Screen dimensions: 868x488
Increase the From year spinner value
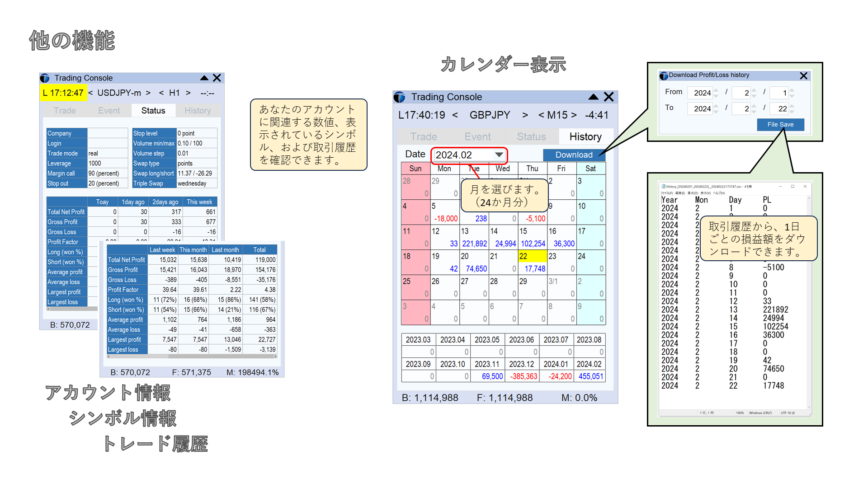tap(716, 90)
